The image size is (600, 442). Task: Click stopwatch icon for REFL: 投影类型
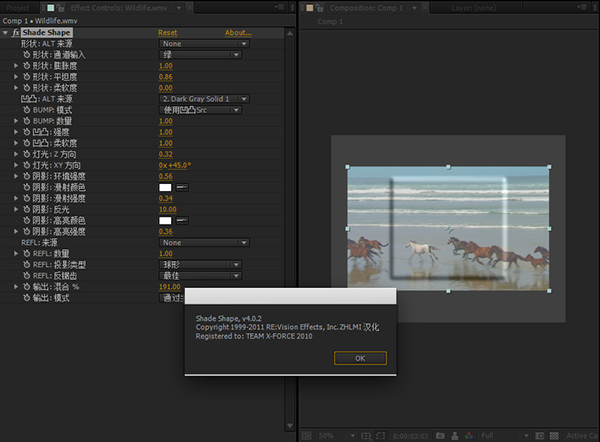click(x=26, y=264)
